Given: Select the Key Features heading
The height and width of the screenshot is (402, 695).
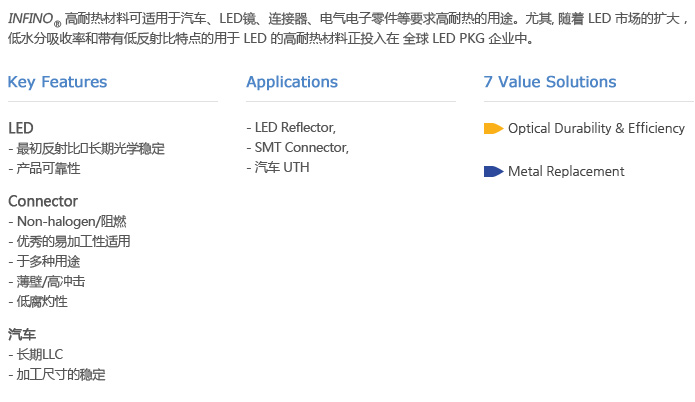Looking at the screenshot, I should tap(58, 82).
